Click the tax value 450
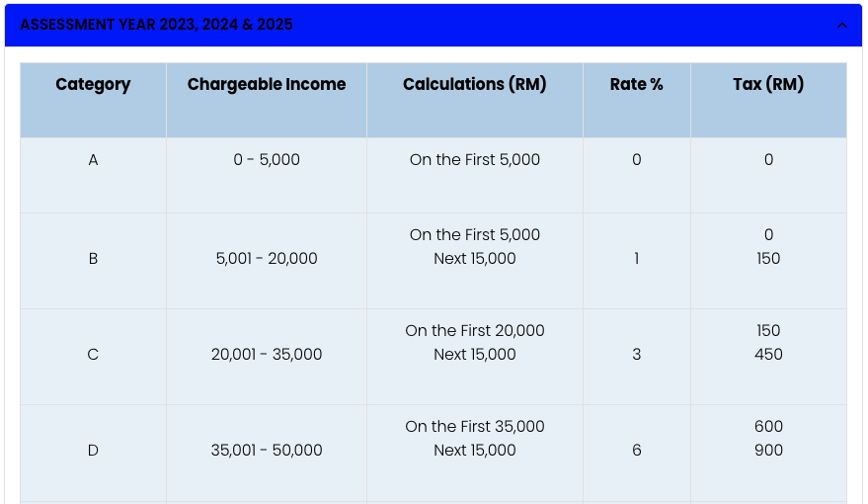Viewport: 868px width, 504px height. (x=768, y=355)
